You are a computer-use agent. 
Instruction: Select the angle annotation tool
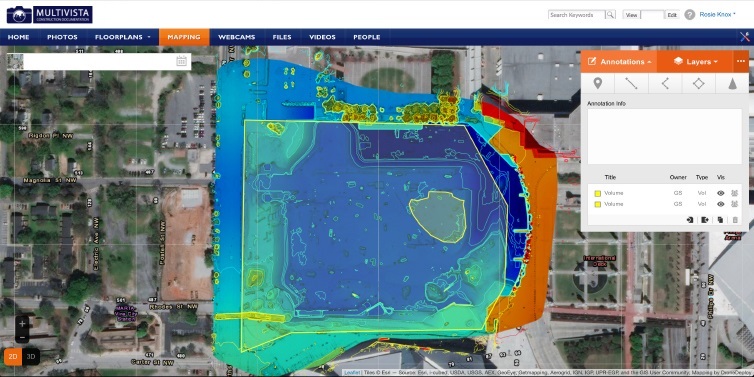[x=665, y=83]
